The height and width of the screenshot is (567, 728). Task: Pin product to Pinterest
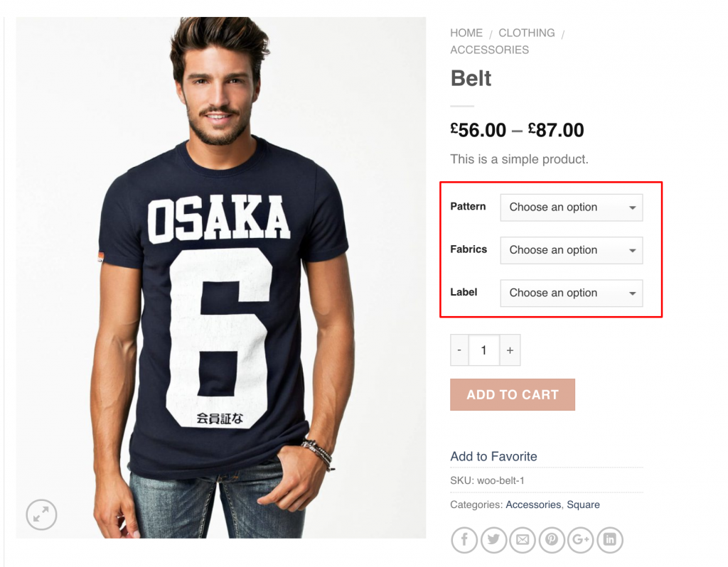click(x=552, y=540)
